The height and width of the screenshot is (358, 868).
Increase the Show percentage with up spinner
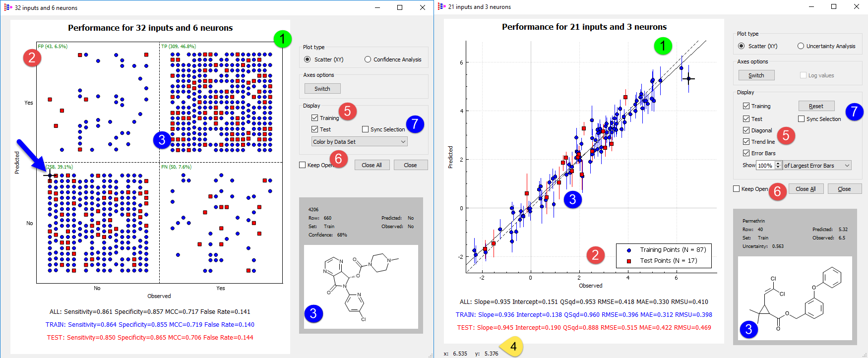778,164
